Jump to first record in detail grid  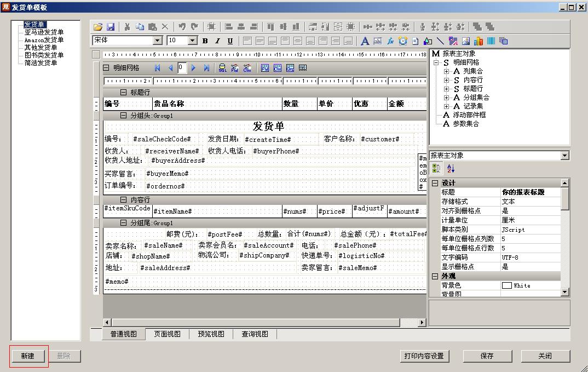(x=158, y=68)
